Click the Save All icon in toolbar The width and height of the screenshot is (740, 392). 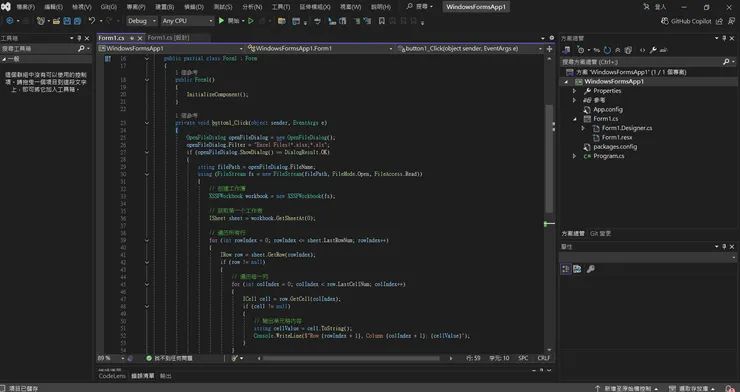77,21
